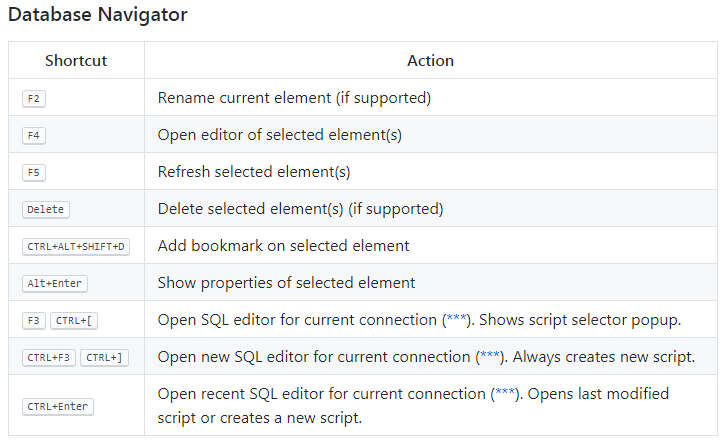This screenshot has height=446, width=728.
Task: Click the Database Navigator heading
Action: [97, 15]
